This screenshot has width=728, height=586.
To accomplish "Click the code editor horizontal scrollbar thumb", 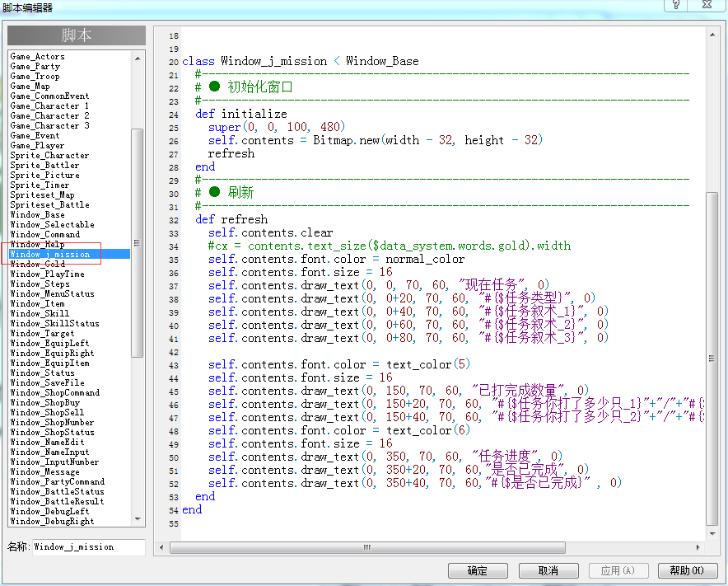I will 368,547.
